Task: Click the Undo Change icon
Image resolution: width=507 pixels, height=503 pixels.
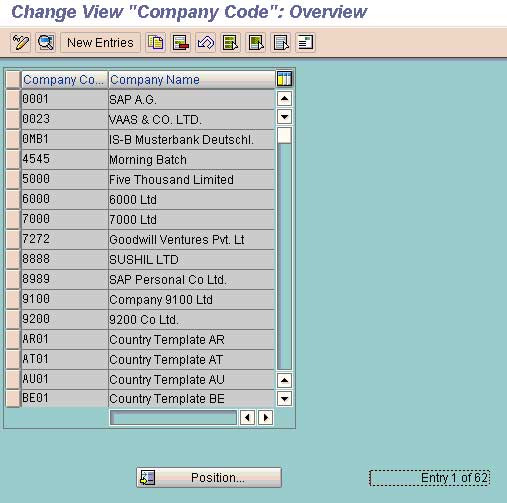Action: [206, 42]
